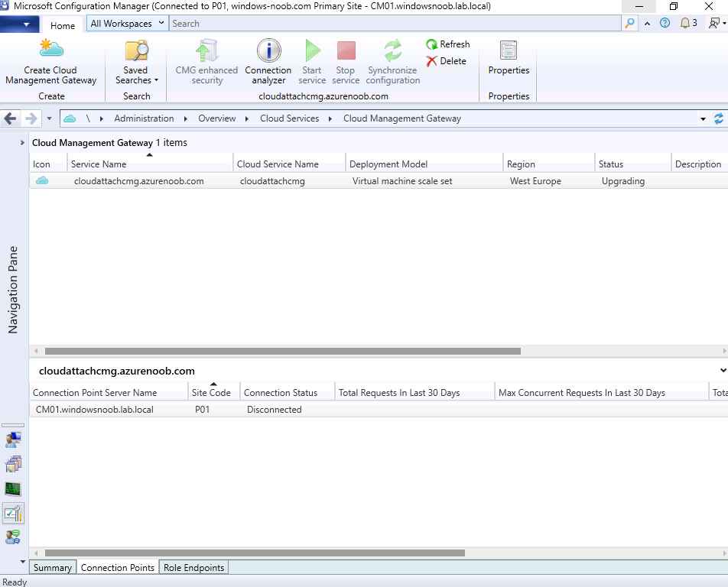The height and width of the screenshot is (587, 728).
Task: Open the Community workspace icon
Action: coord(13,537)
